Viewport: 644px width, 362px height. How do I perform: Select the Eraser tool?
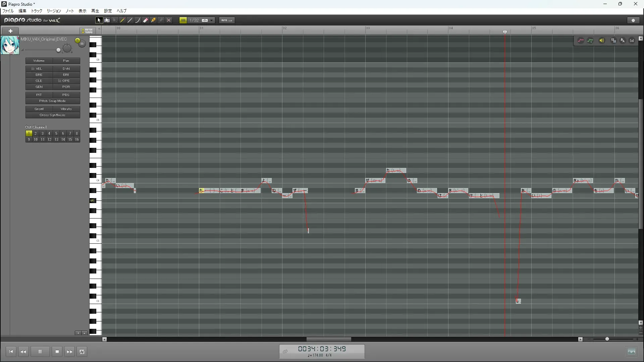point(146,20)
